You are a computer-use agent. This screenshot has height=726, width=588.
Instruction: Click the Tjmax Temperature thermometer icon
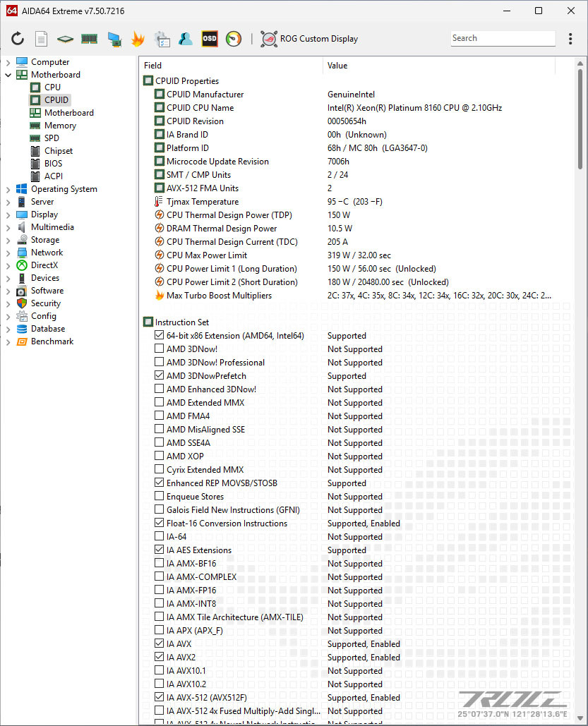point(159,202)
